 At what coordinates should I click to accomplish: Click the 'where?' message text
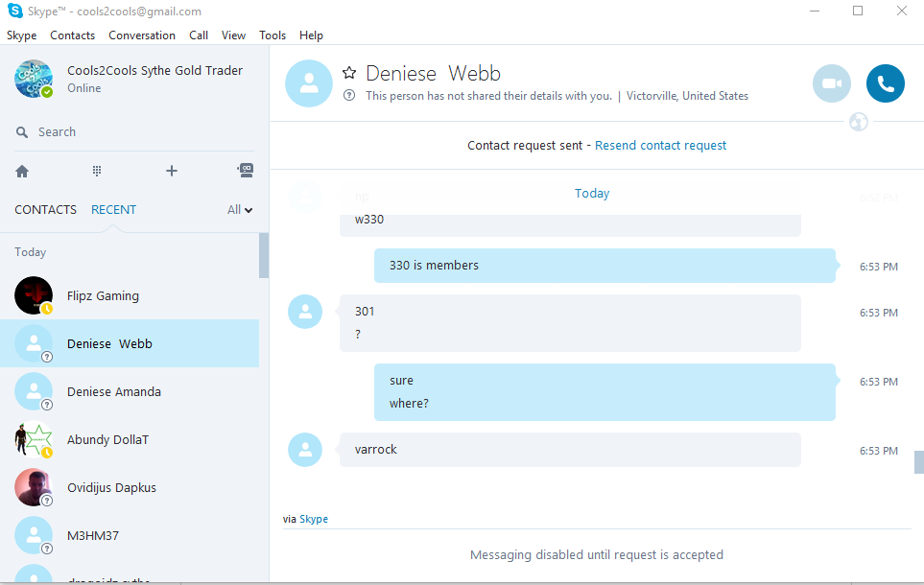(409, 404)
